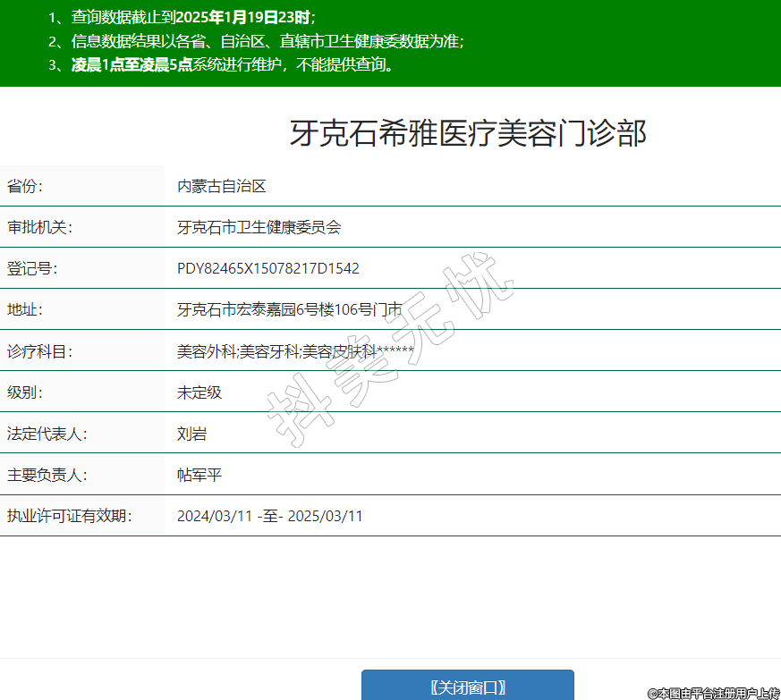
Task: Select the 诊疗科目 label
Action: (38, 351)
